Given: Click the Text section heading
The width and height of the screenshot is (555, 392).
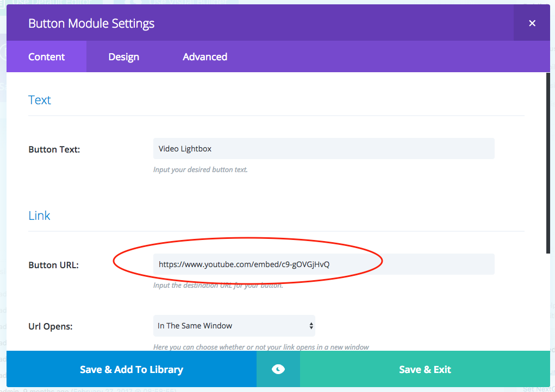Looking at the screenshot, I should click(x=40, y=100).
